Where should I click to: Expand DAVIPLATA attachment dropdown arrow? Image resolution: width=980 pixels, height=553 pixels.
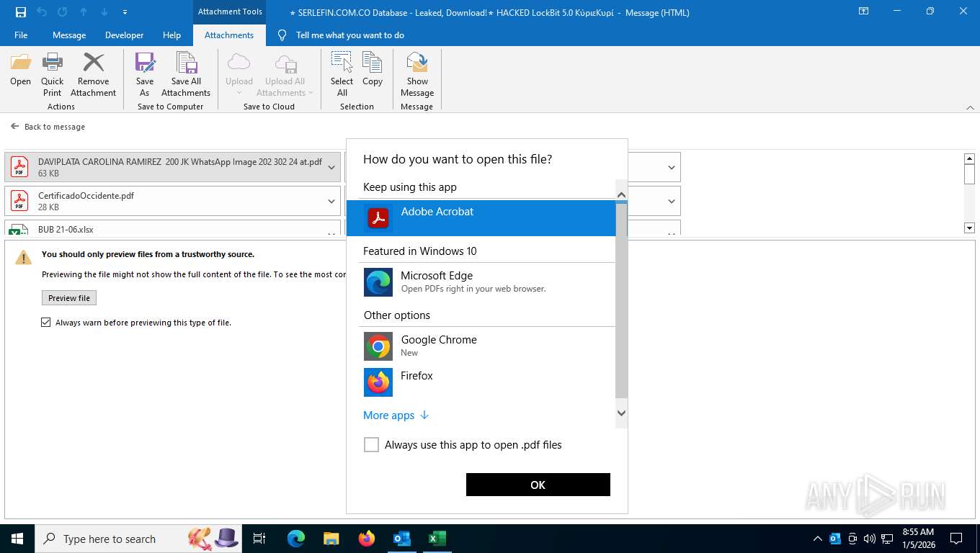(x=331, y=167)
